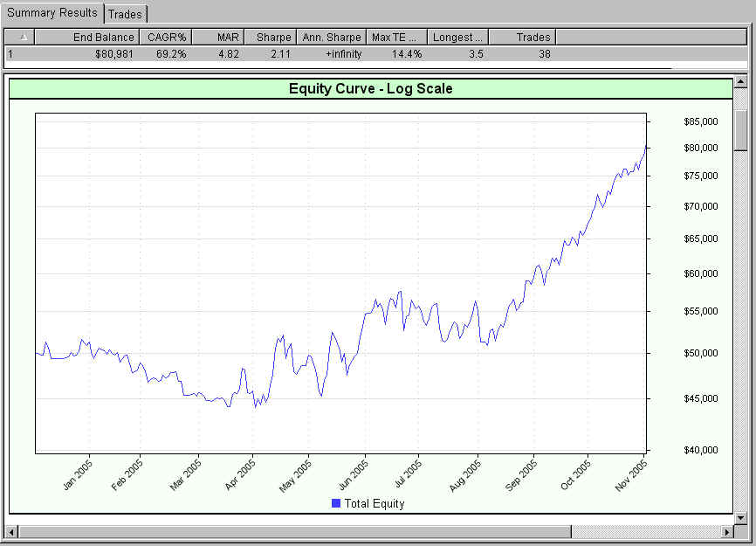Expand the truncated Max TE column header
Image resolution: width=756 pixels, height=546 pixels.
397,37
